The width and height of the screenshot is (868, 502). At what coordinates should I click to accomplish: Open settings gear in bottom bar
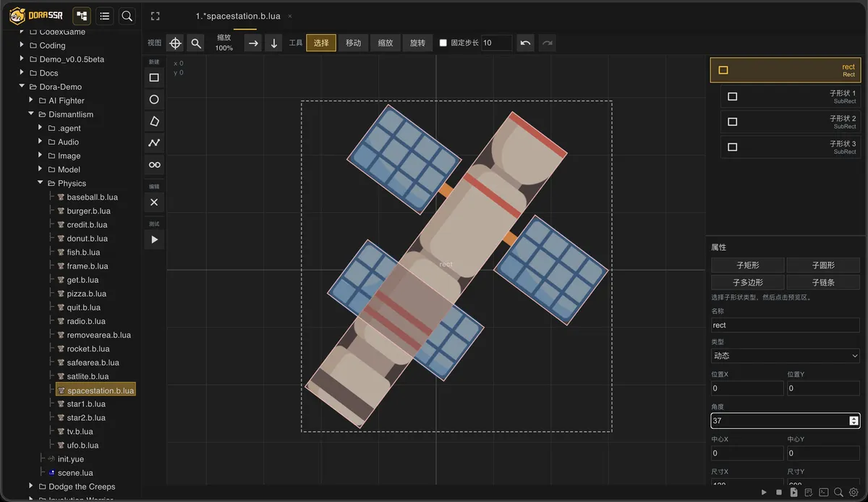[854, 493]
